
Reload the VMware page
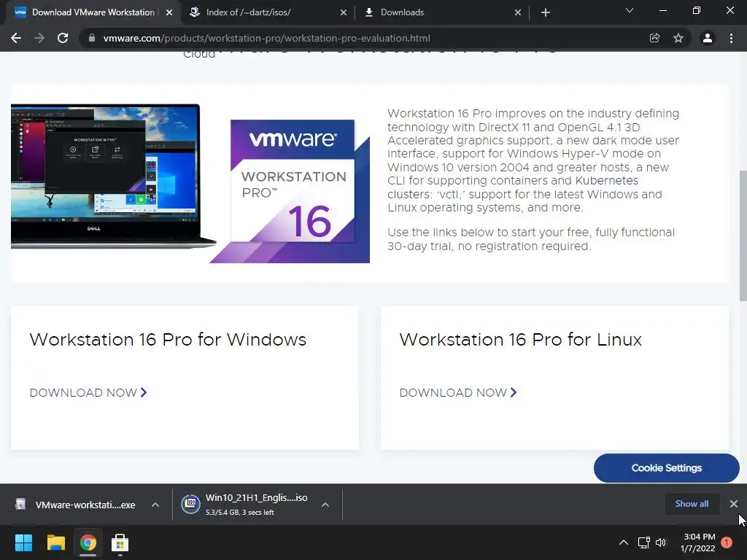coord(63,38)
